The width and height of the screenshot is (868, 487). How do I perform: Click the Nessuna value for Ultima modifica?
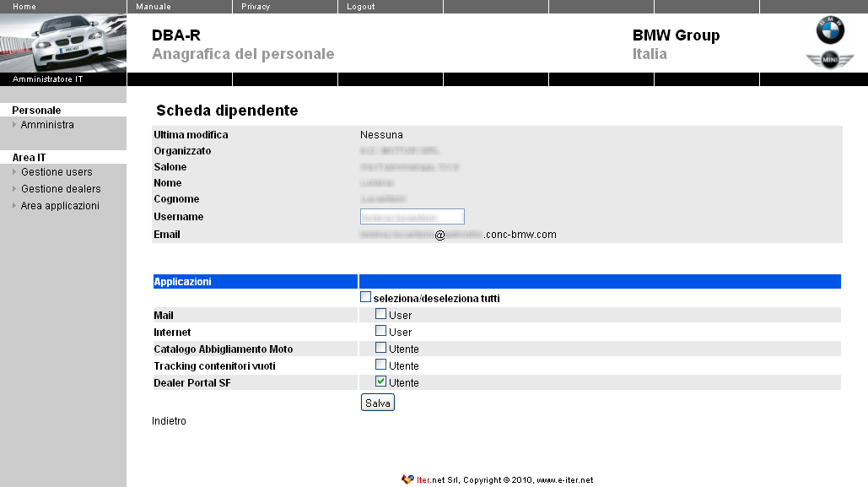tap(381, 135)
